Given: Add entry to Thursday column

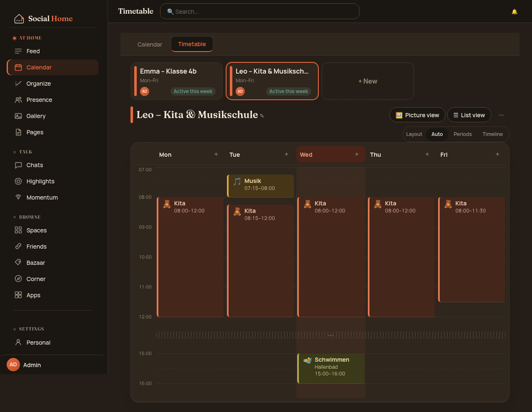Looking at the screenshot, I should coord(427,154).
